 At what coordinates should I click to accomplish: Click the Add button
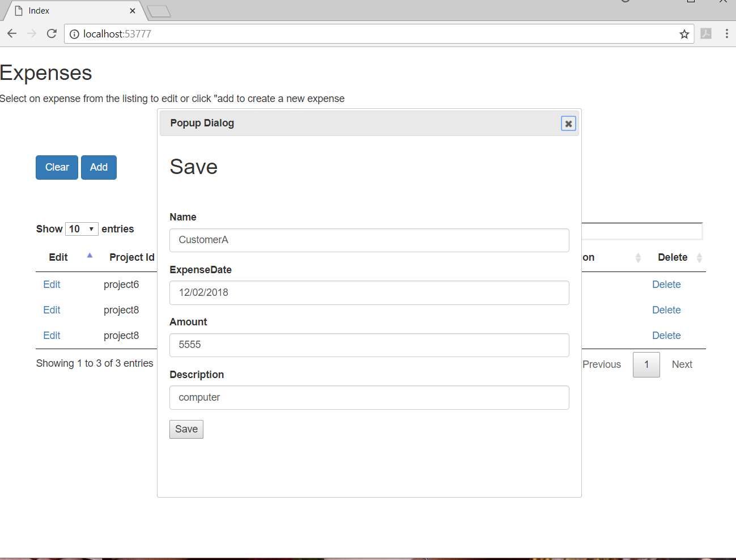pos(99,167)
